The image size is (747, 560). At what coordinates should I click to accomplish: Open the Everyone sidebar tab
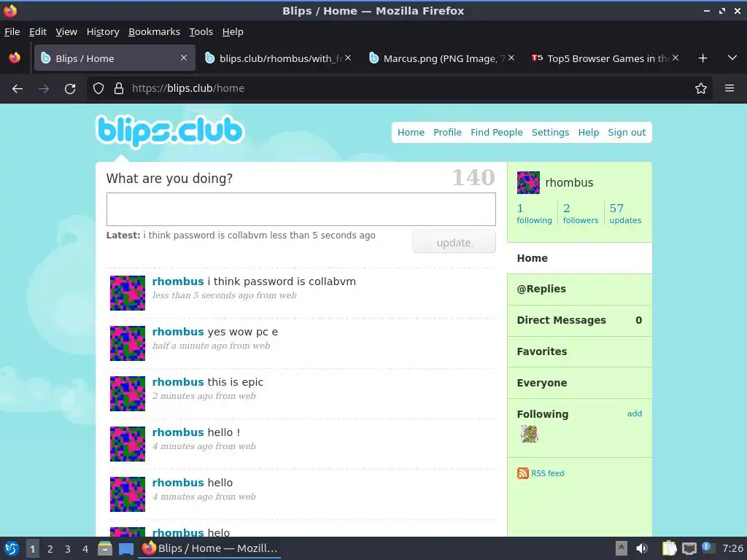pyautogui.click(x=579, y=383)
